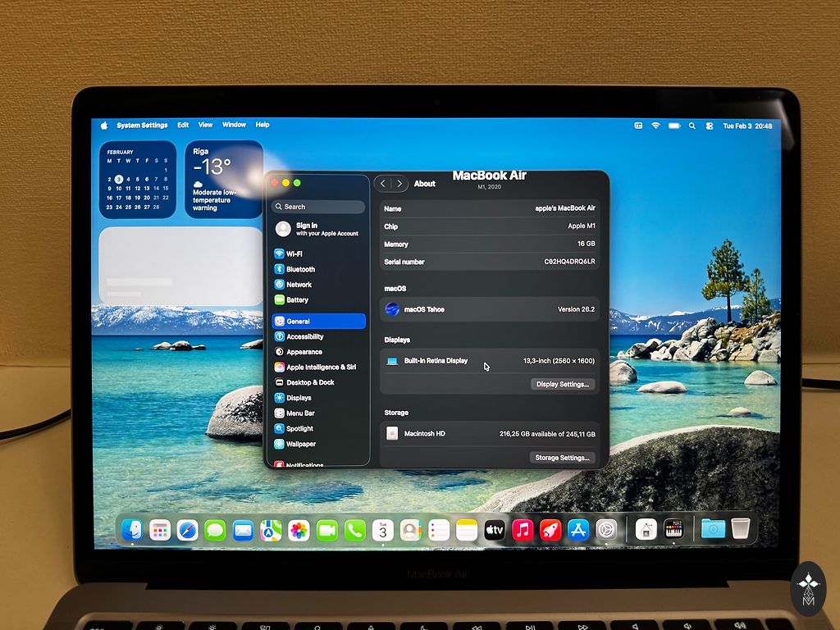Click the Display Settings... button

pos(562,384)
